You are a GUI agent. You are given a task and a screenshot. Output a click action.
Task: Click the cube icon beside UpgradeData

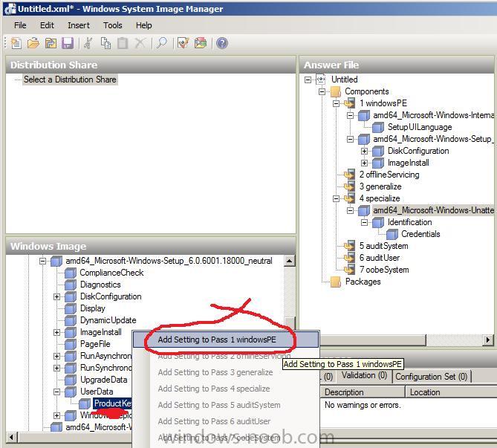tap(71, 380)
